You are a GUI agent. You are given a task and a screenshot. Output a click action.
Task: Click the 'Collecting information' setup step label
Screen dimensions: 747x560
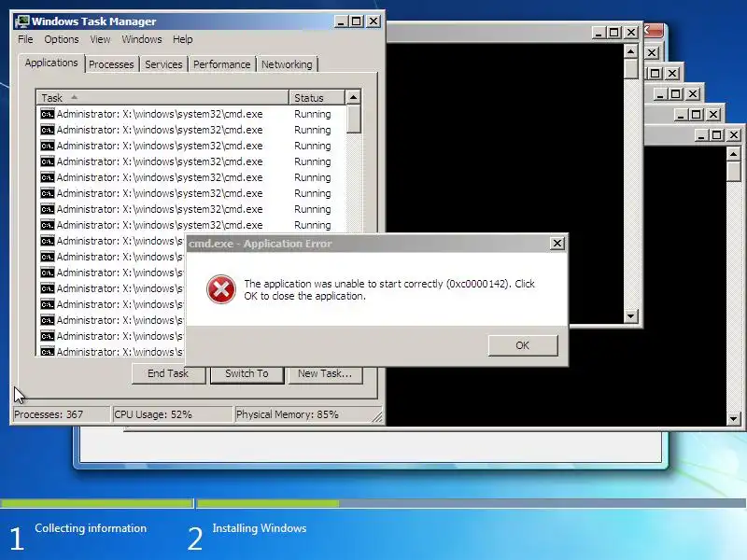click(x=91, y=528)
